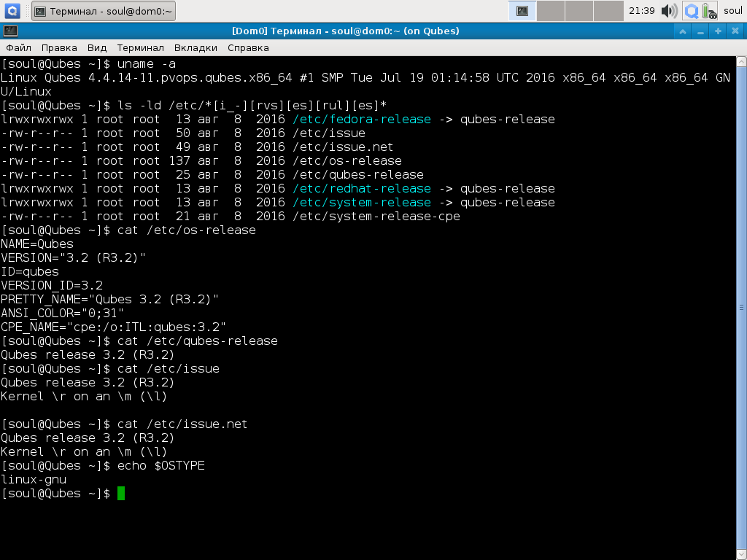Screen dimensions: 747x560
Task: Click the battery power manager tray icon
Action: point(709,10)
